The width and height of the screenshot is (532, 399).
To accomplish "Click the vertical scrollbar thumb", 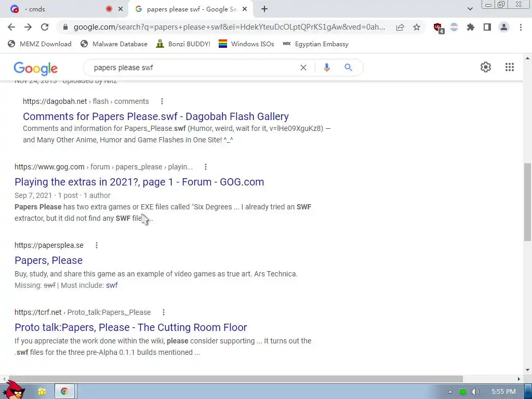I will tap(527, 202).
